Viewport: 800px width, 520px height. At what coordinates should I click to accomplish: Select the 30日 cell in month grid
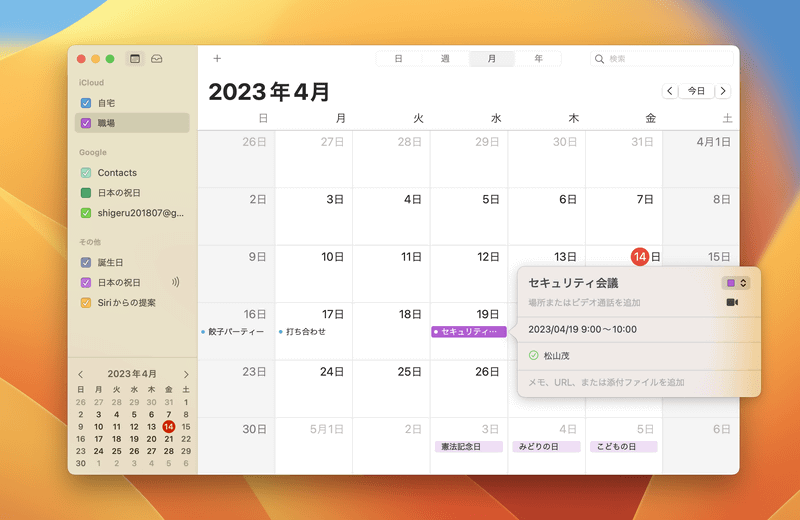coord(236,446)
